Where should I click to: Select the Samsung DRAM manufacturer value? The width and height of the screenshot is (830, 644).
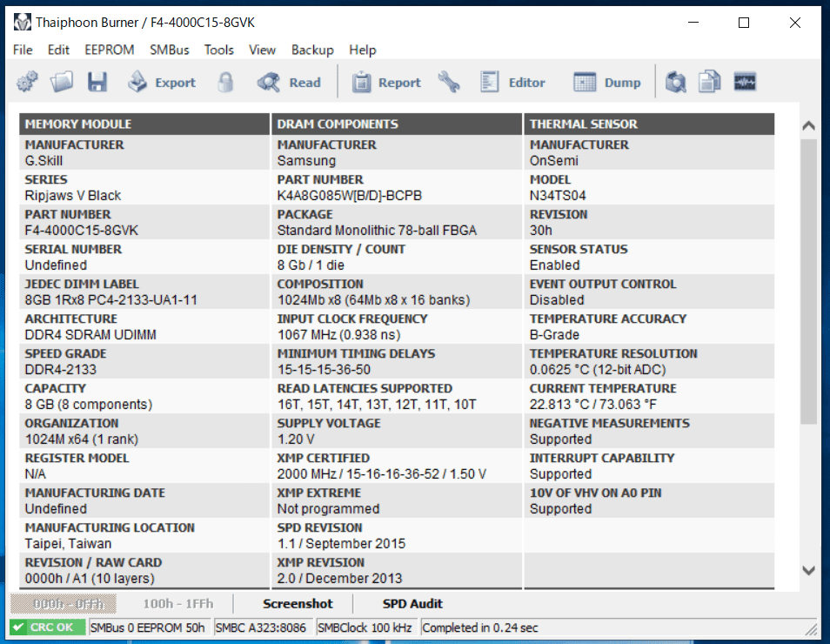tap(306, 160)
